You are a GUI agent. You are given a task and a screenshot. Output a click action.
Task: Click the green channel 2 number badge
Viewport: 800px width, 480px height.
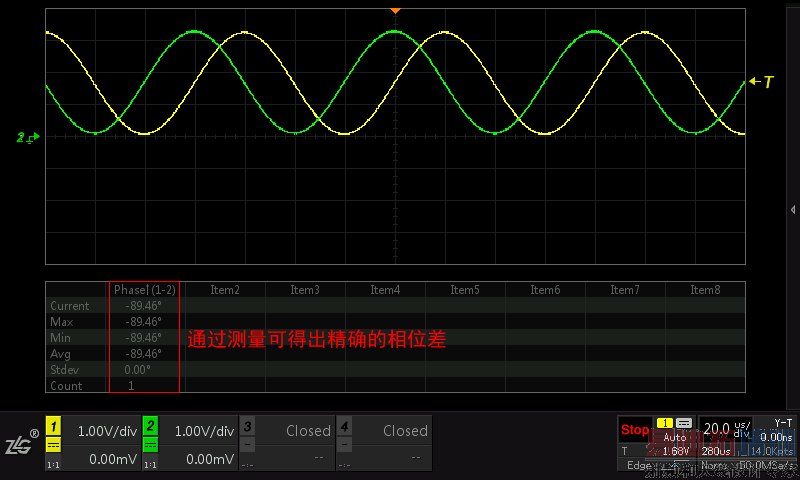pyautogui.click(x=150, y=426)
